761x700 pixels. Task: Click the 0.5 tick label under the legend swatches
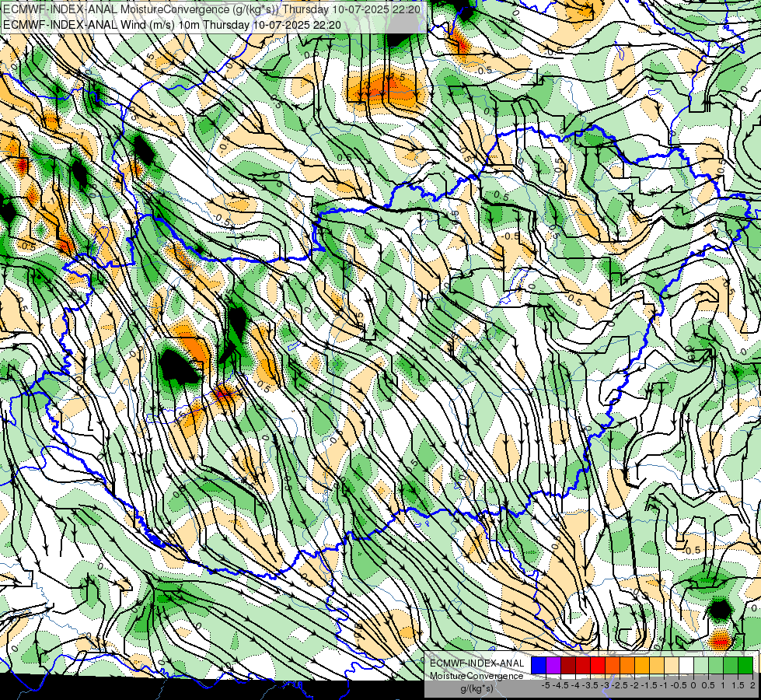[708, 685]
